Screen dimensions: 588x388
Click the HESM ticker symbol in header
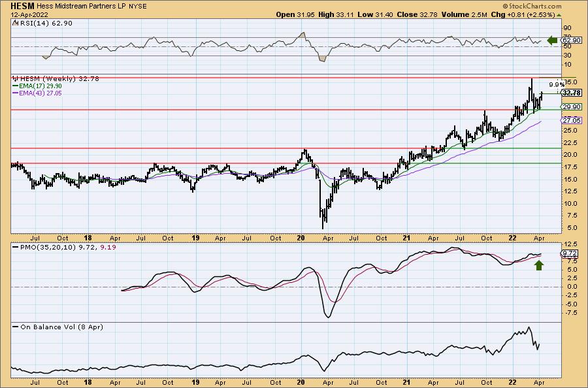pyautogui.click(x=23, y=6)
